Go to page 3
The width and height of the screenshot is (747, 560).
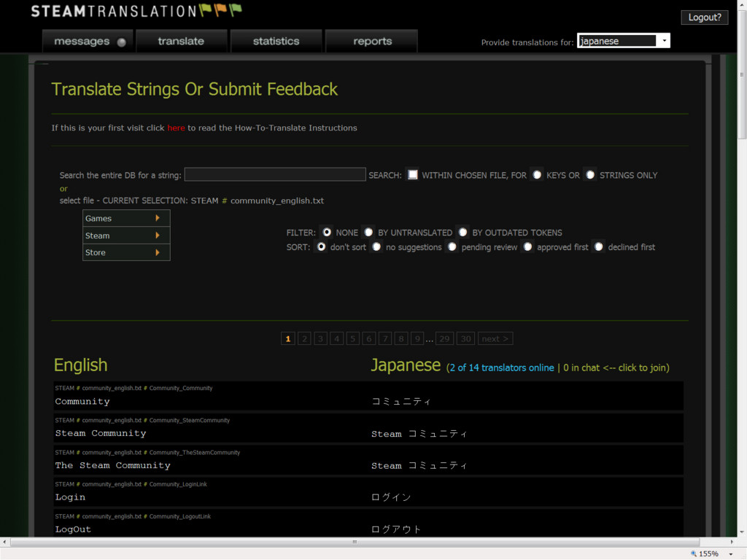pos(321,338)
